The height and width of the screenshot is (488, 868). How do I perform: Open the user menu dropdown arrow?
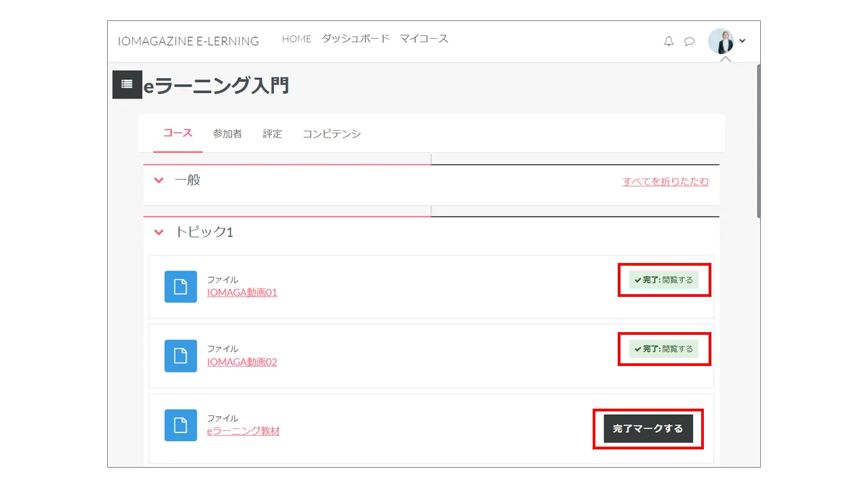(742, 41)
